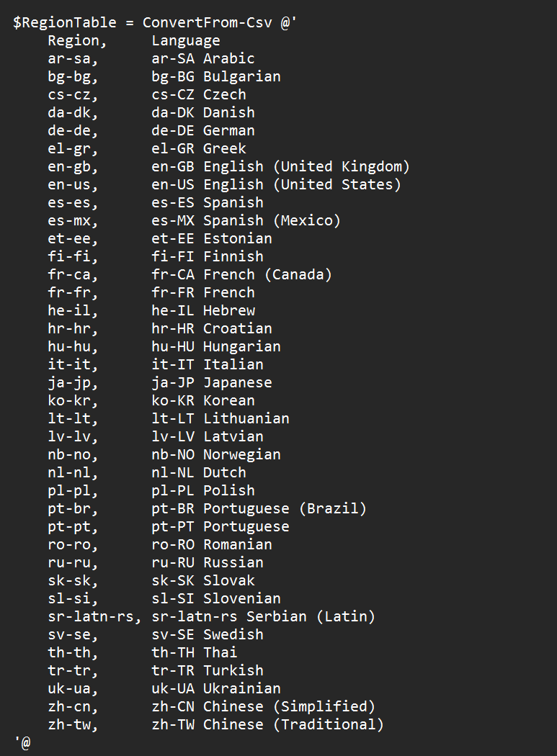
Task: Click the fr-CA French (Canada) entry
Action: (242, 275)
